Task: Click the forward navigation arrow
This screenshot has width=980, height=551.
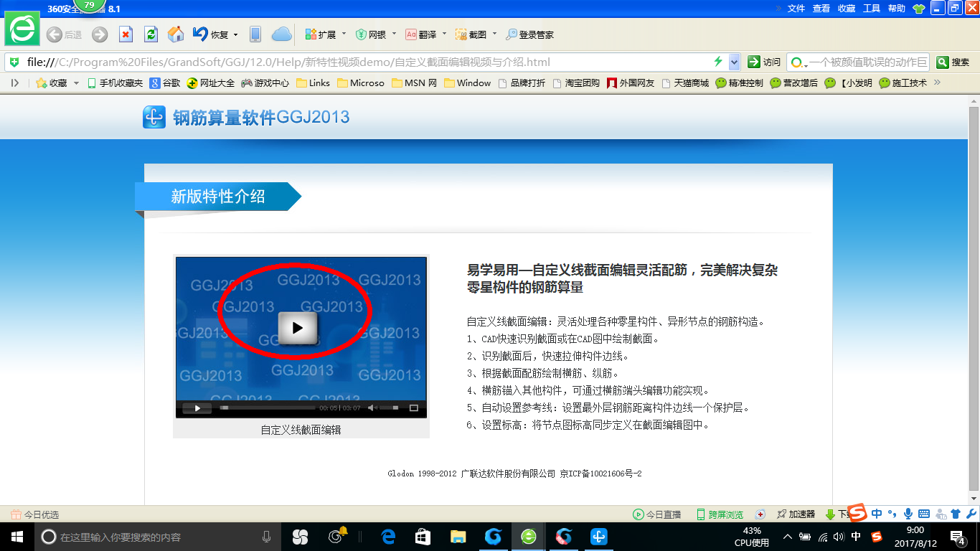Action: click(100, 34)
